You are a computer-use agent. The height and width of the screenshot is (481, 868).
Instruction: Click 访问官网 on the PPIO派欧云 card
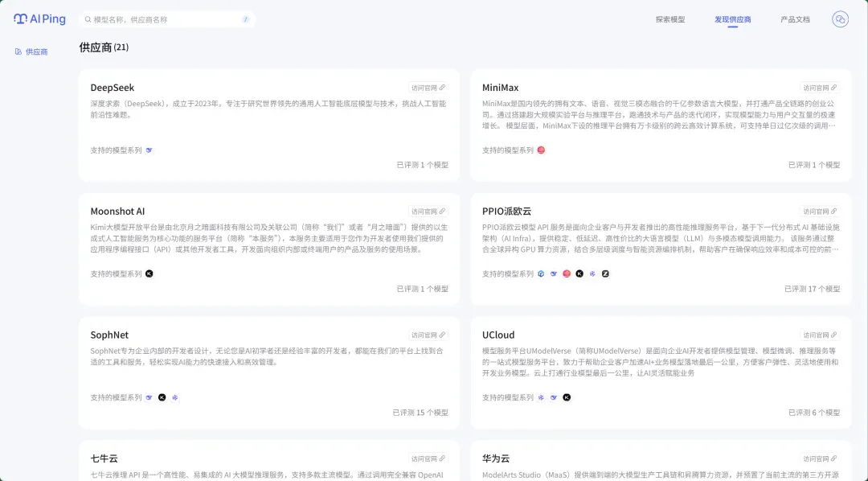[820, 211]
